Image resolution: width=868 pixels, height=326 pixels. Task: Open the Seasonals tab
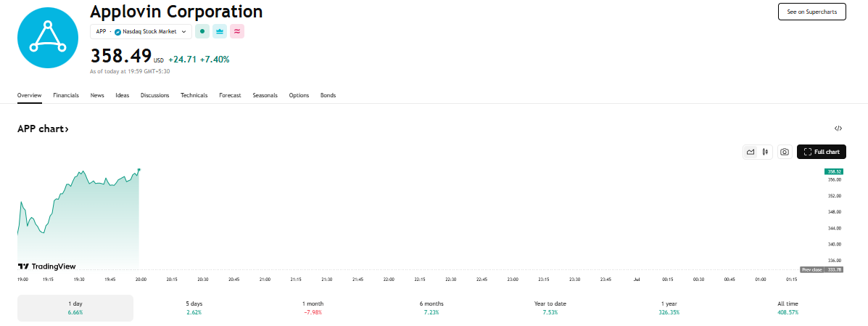265,95
